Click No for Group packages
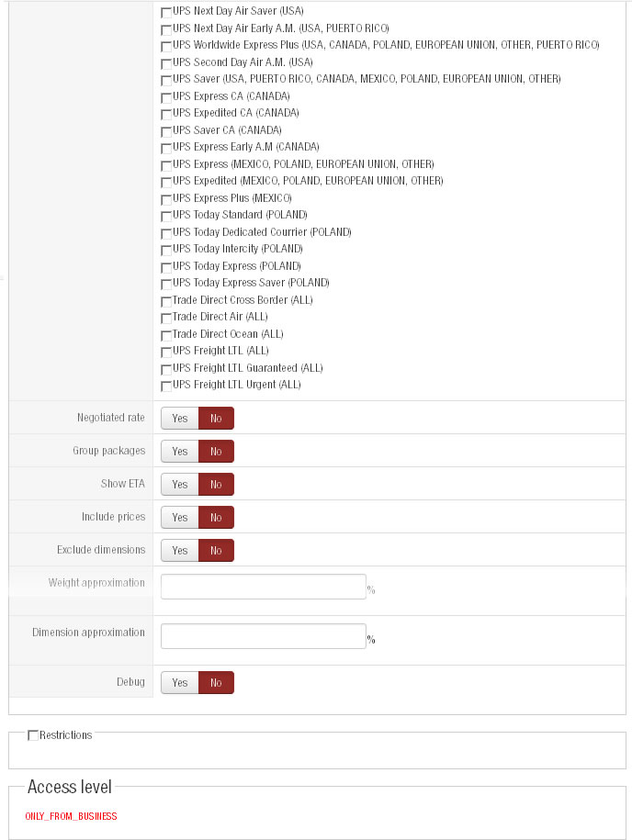 [216, 452]
